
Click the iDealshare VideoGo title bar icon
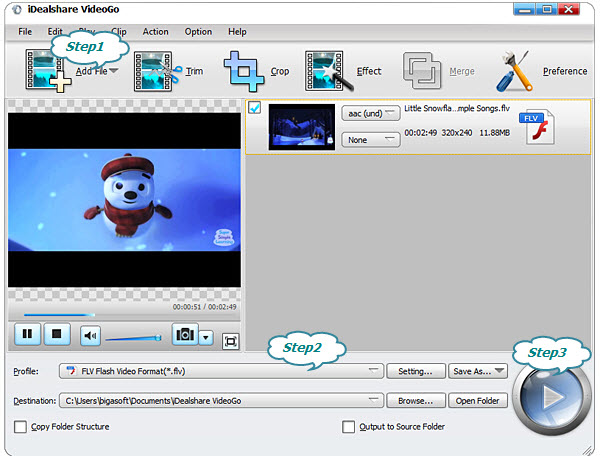click(16, 9)
